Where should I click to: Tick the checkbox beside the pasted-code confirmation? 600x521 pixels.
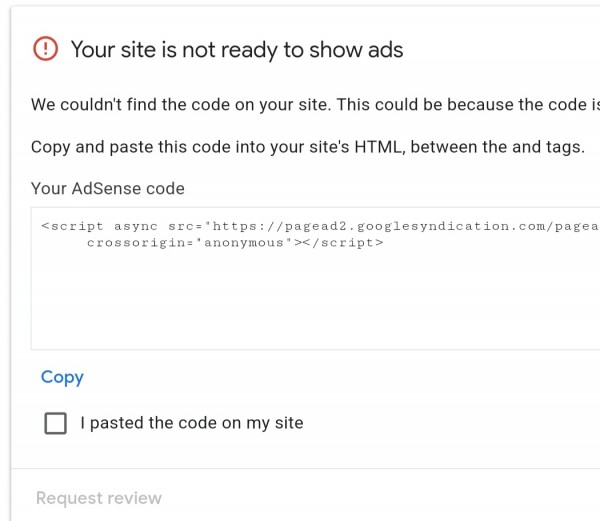tap(56, 423)
